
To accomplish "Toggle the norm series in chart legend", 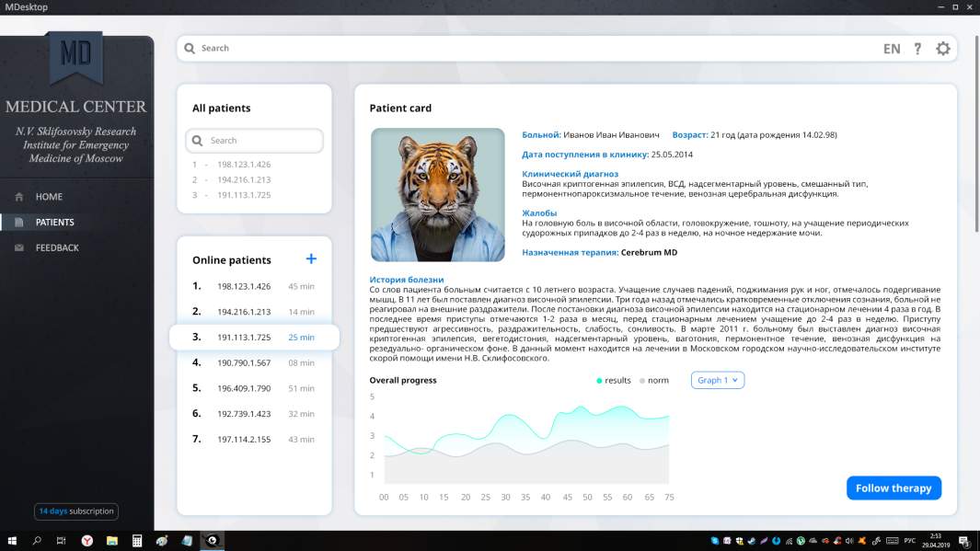I will [653, 380].
